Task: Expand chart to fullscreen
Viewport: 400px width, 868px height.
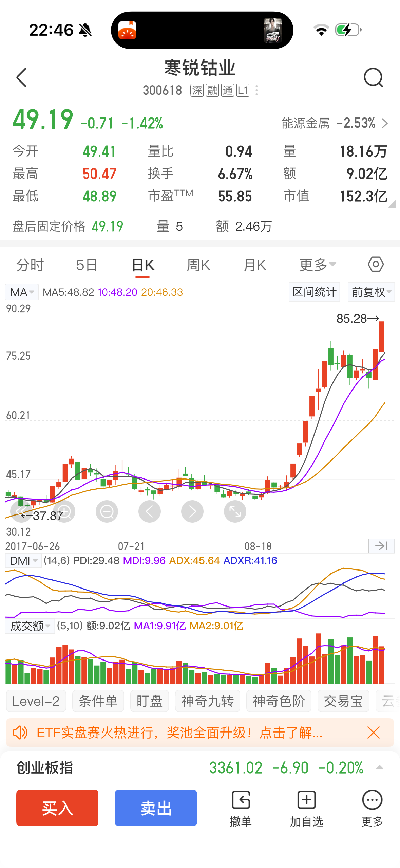Action: tap(235, 511)
